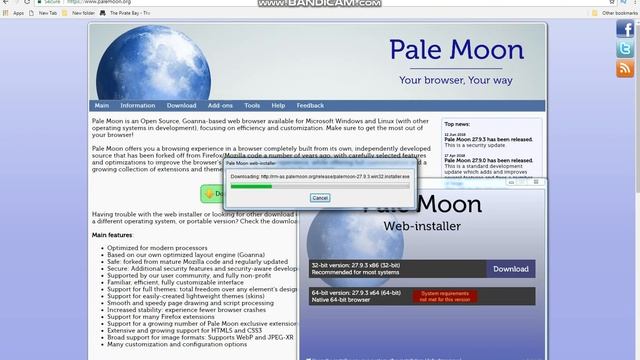The width and height of the screenshot is (640, 360).
Task: Open The Pirate Bay bookmark
Action: click(x=125, y=13)
